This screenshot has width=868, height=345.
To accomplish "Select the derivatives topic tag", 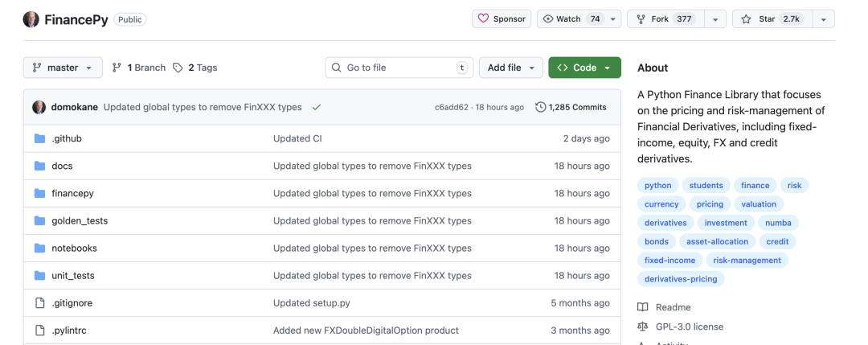I will point(665,223).
